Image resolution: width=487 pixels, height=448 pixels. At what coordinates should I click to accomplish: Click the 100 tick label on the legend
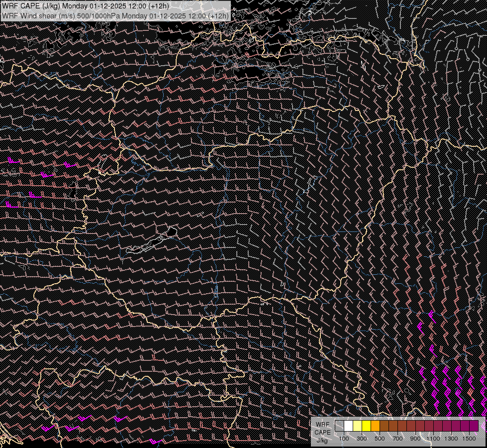coord(344,439)
